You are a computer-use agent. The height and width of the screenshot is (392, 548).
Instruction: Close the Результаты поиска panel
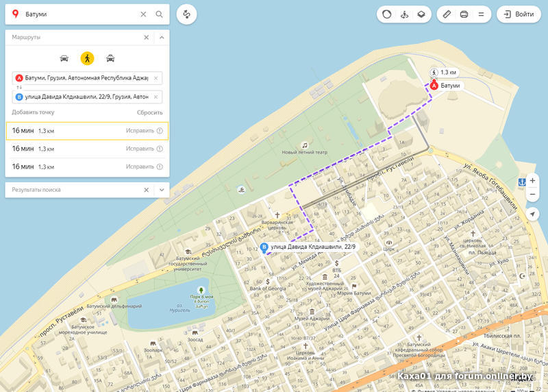(147, 190)
